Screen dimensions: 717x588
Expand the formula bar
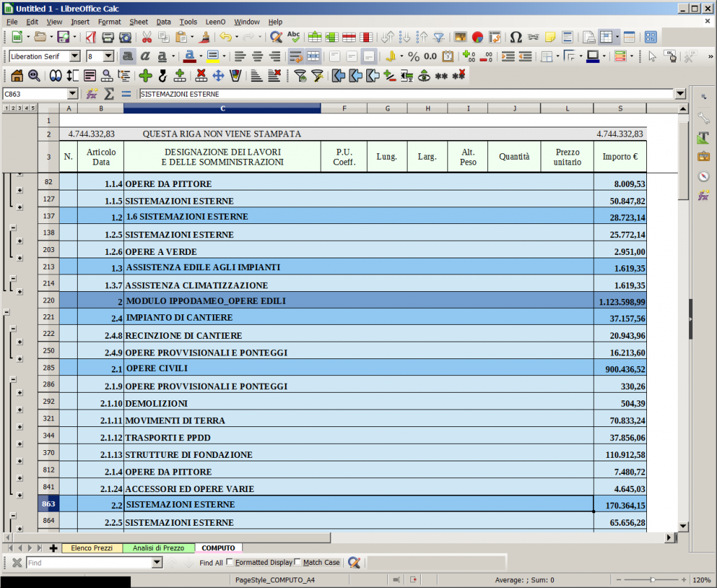pyautogui.click(x=681, y=94)
